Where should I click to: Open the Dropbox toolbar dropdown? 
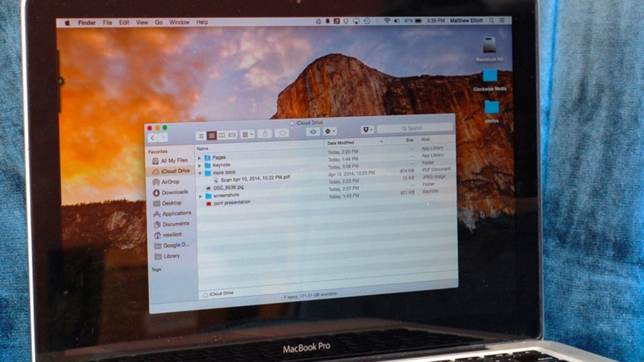367,129
